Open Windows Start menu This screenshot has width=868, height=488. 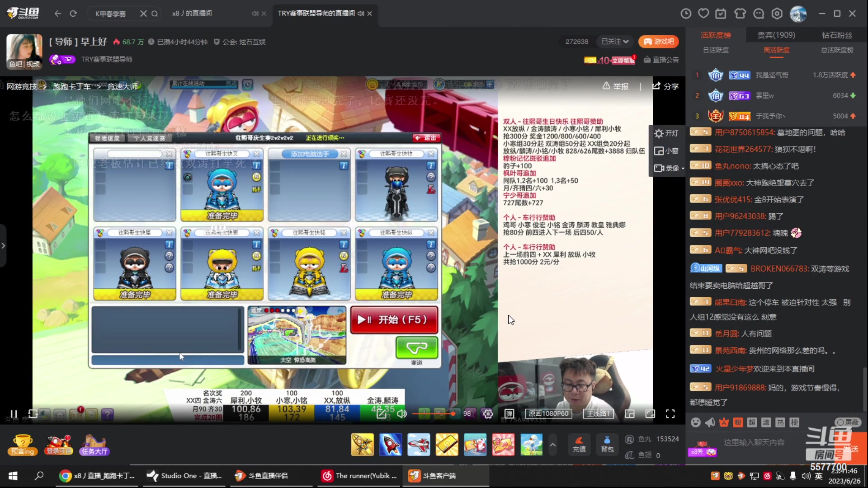point(13,476)
